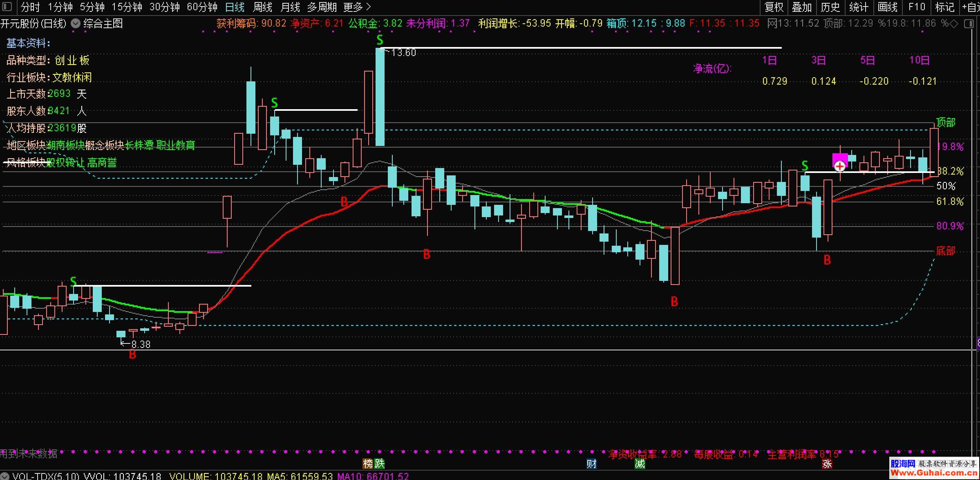980x480 pixels.
Task: Click the 50% retracement label
Action: 946,186
